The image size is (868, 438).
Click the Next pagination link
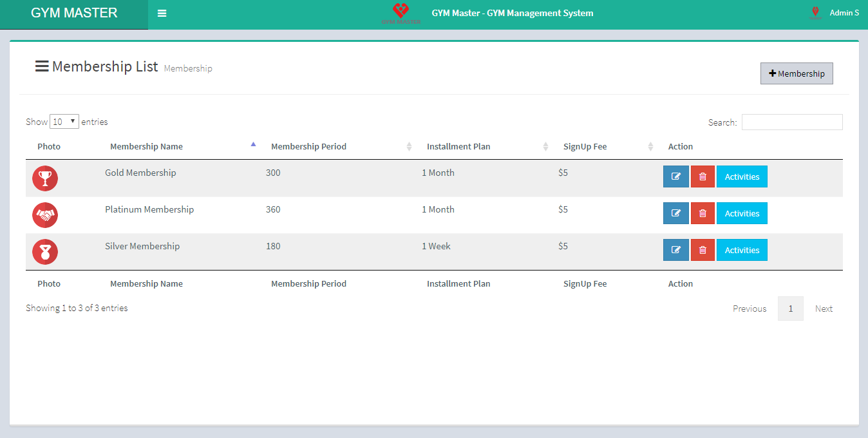[x=824, y=309]
